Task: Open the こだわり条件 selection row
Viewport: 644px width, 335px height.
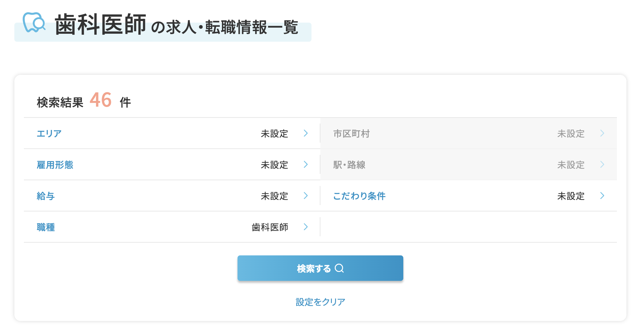Action: tap(469, 196)
